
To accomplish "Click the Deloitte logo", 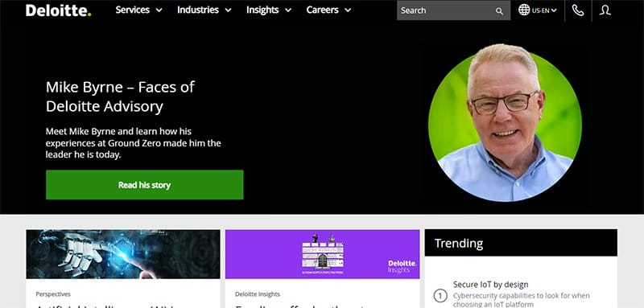I will pos(58,10).
